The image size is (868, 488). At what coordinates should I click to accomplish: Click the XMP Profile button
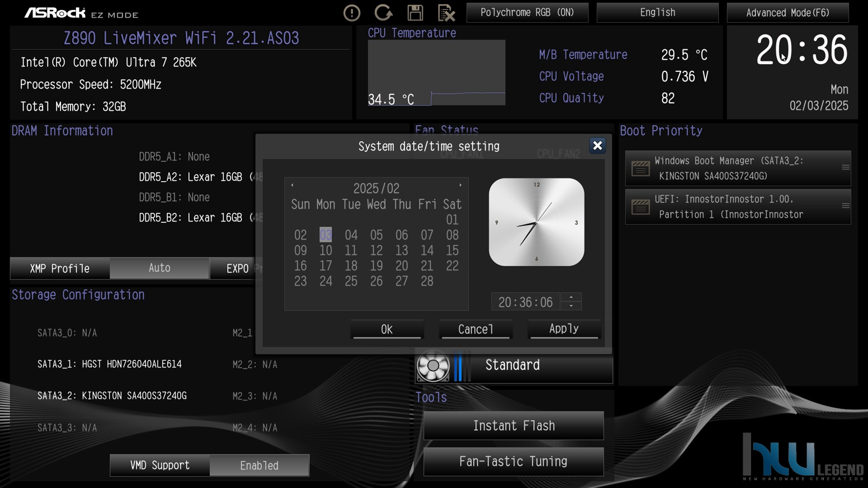point(60,268)
